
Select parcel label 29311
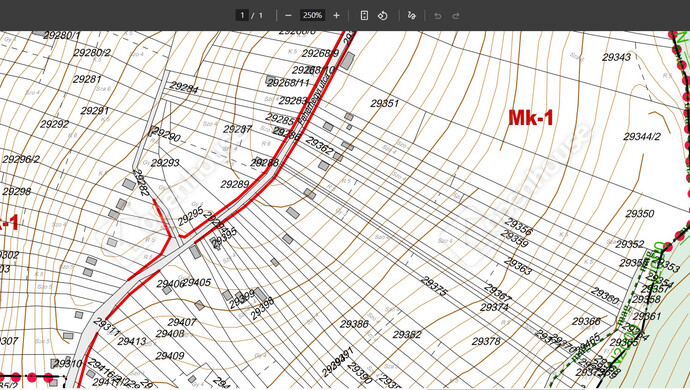pyautogui.click(x=106, y=327)
